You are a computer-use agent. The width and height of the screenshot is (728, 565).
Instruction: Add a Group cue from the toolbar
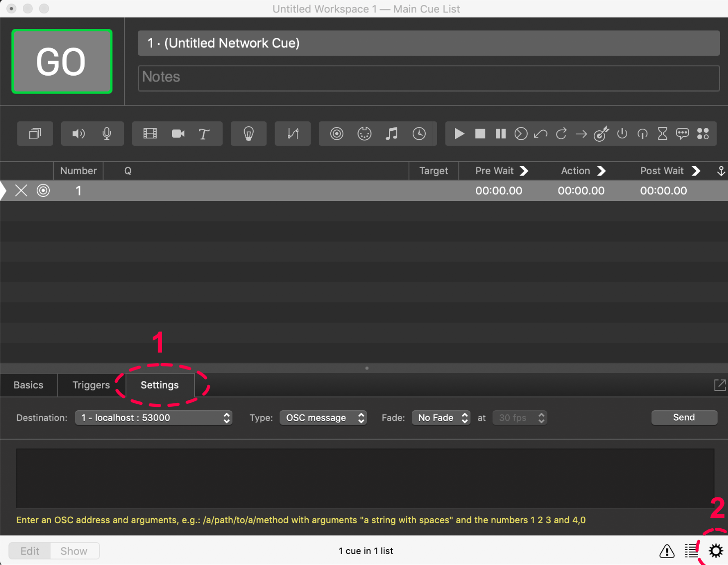[35, 134]
